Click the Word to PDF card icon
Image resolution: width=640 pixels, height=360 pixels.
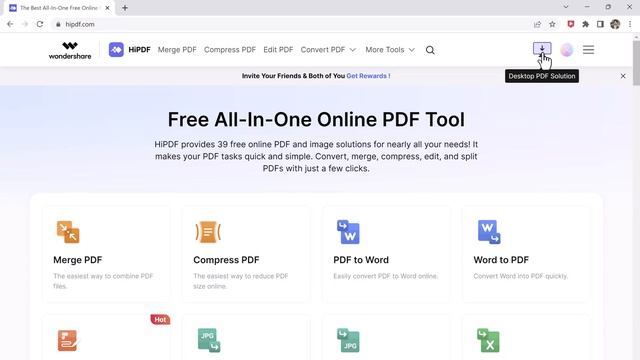click(x=489, y=232)
